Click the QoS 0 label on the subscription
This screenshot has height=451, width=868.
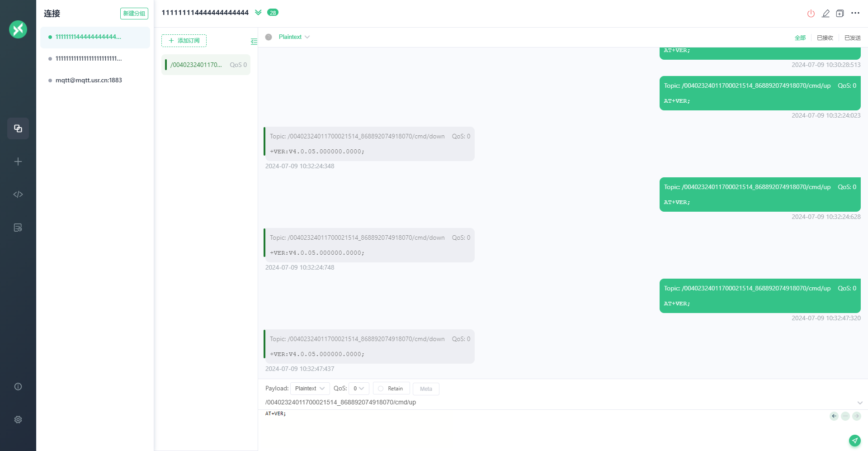click(238, 65)
